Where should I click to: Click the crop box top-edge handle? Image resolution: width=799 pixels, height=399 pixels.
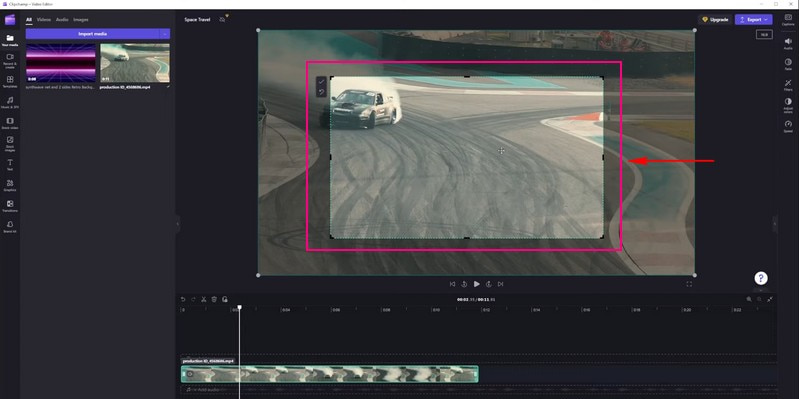click(x=467, y=77)
